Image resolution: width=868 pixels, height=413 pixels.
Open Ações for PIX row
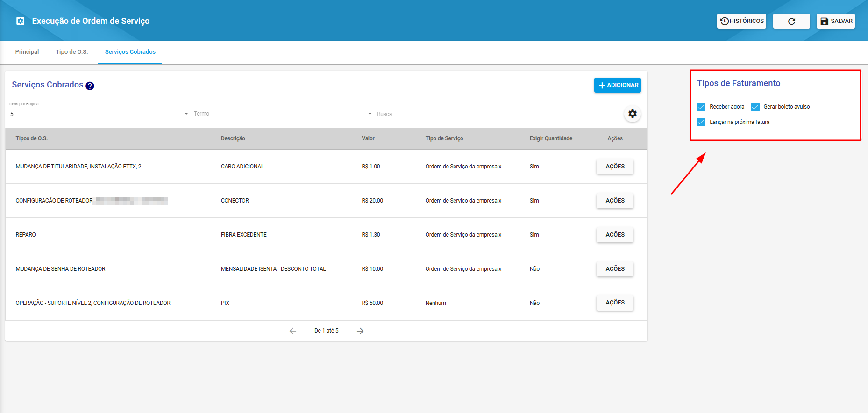(x=615, y=303)
